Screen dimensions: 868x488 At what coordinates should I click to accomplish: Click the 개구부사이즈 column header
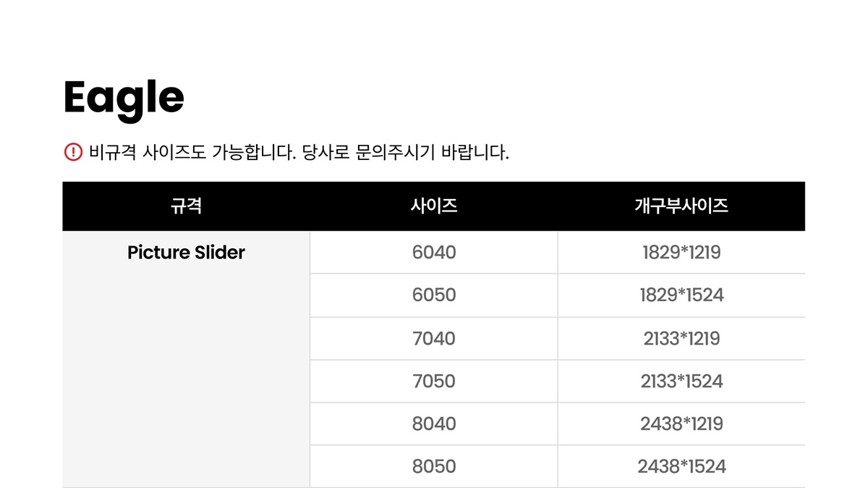(x=681, y=206)
